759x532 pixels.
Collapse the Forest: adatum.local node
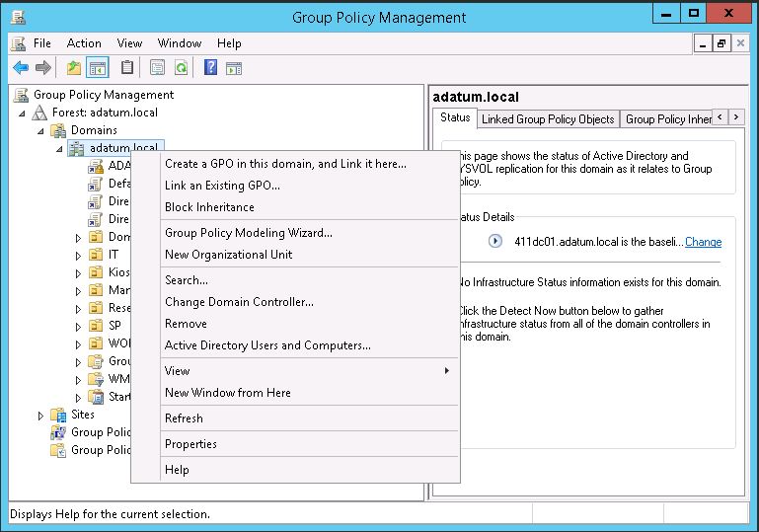tap(23, 114)
